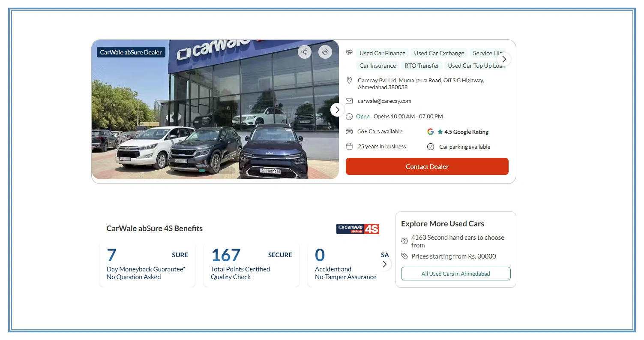Viewport: 644px width, 340px height.
Task: Click 'CarWale abSure 4S Benefits' heading
Action: [155, 229]
